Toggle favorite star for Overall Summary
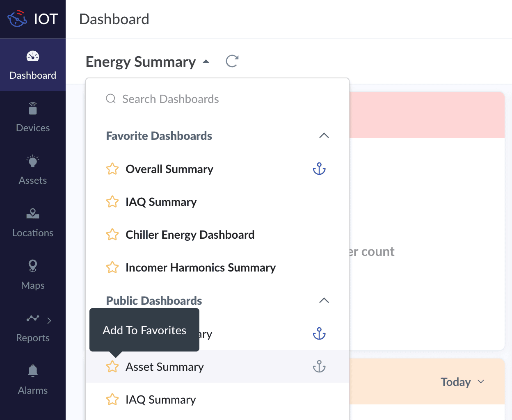 [x=112, y=169]
